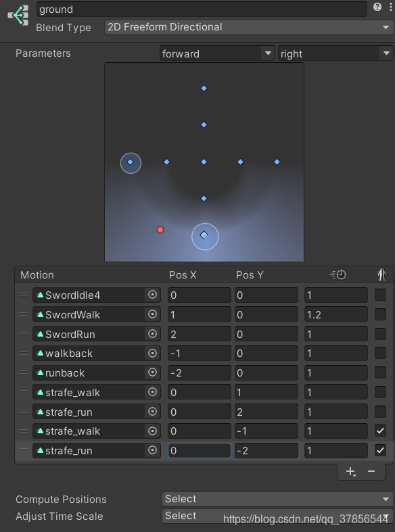Open Blend Type 2D Freeform Directional dropdown
Screen dimensions: 395x532
tap(249, 27)
